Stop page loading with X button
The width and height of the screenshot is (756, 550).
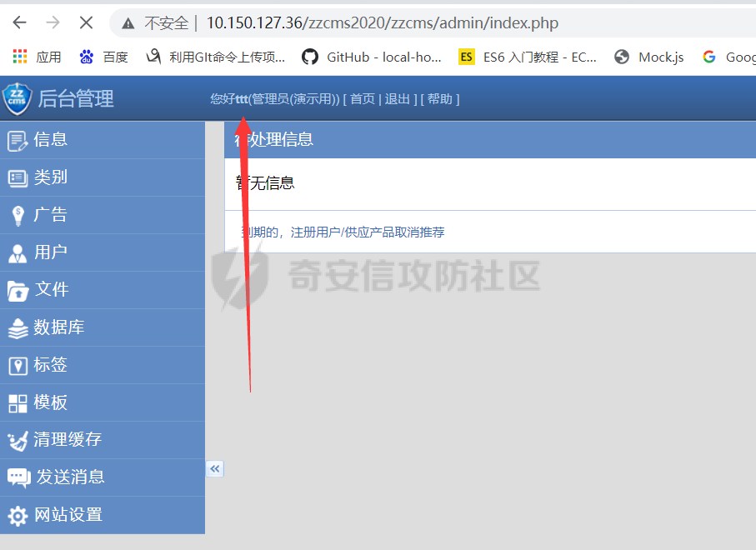(x=86, y=22)
